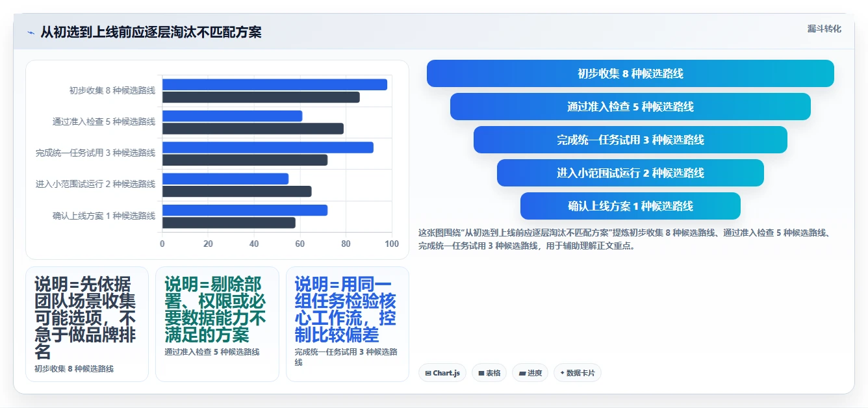Screen dimensions: 868x408
Task: Click the blue bar for 初步收集 8 种候选路线
Action: pyautogui.click(x=275, y=84)
